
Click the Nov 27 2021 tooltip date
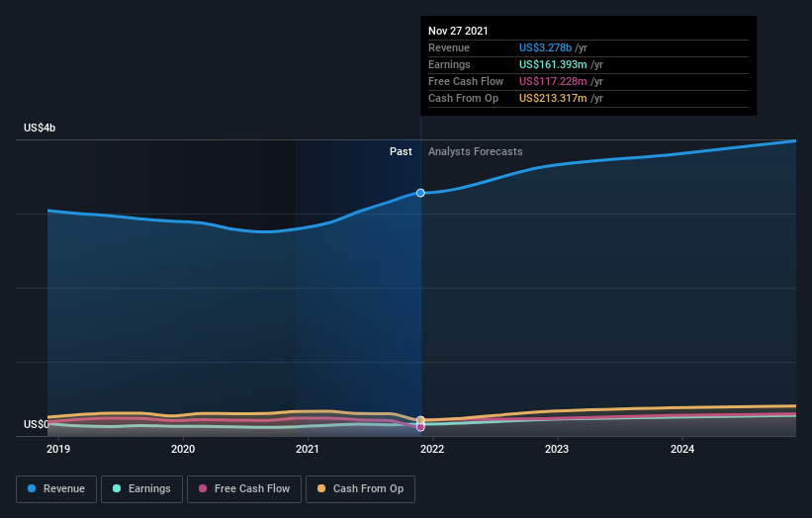point(458,31)
